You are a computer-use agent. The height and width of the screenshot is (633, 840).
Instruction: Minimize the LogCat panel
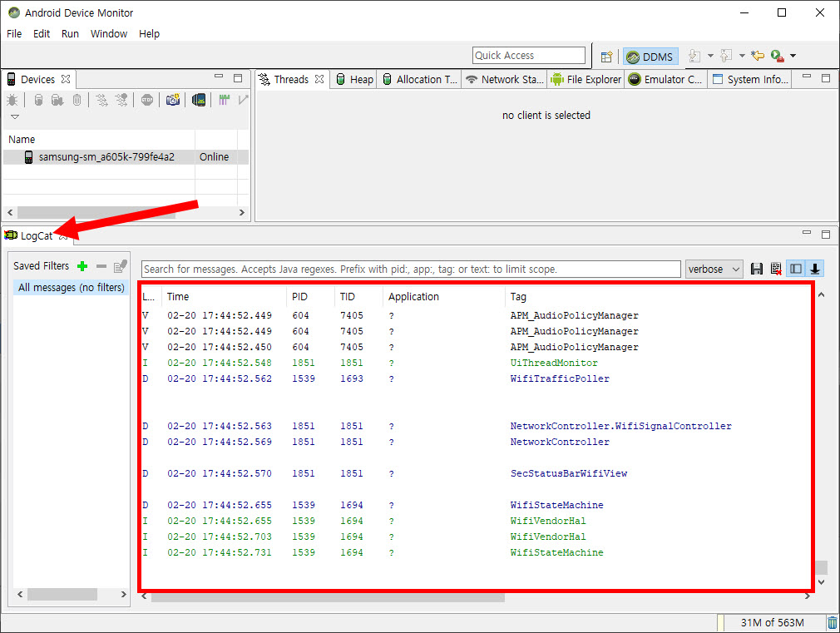click(x=806, y=233)
